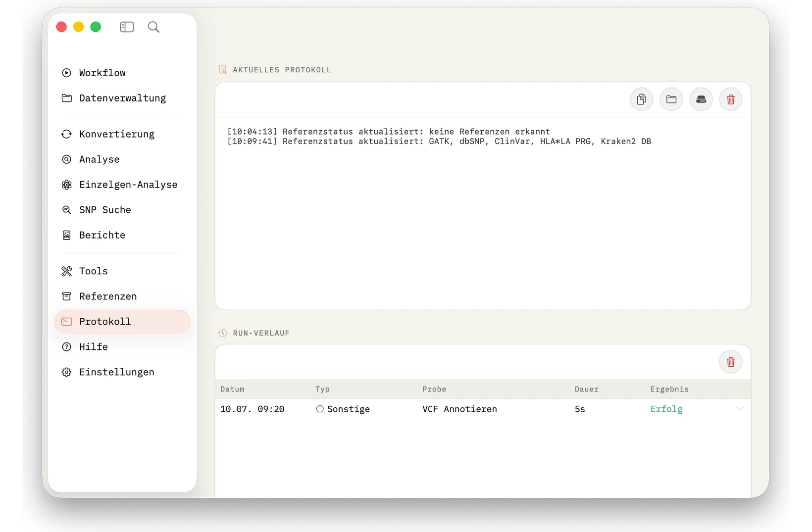Click the Datum column header
This screenshot has width=812, height=532.
pyautogui.click(x=232, y=389)
